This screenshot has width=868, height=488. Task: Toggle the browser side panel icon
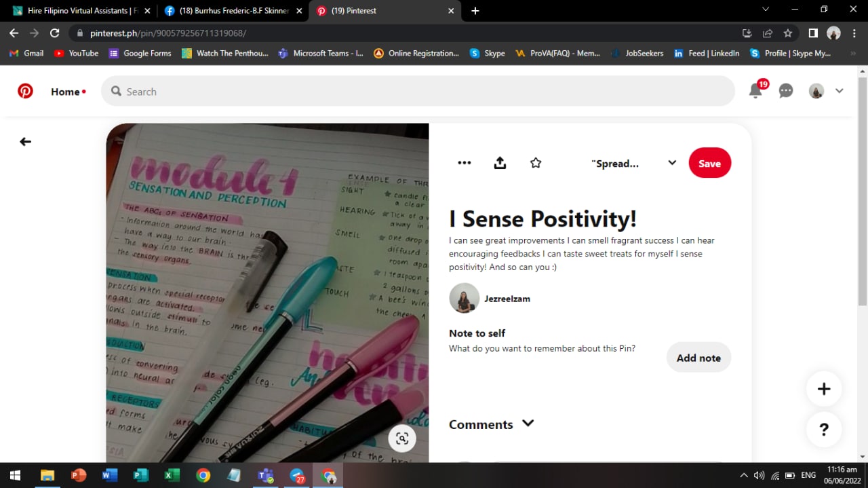813,33
